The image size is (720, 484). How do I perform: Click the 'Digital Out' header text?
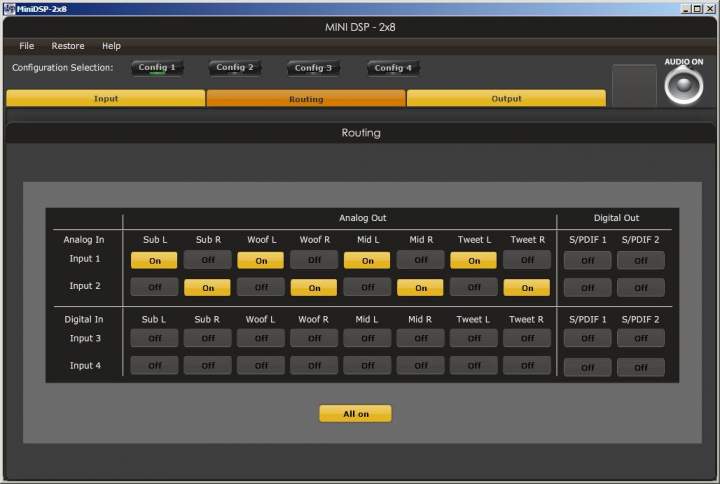(x=616, y=218)
